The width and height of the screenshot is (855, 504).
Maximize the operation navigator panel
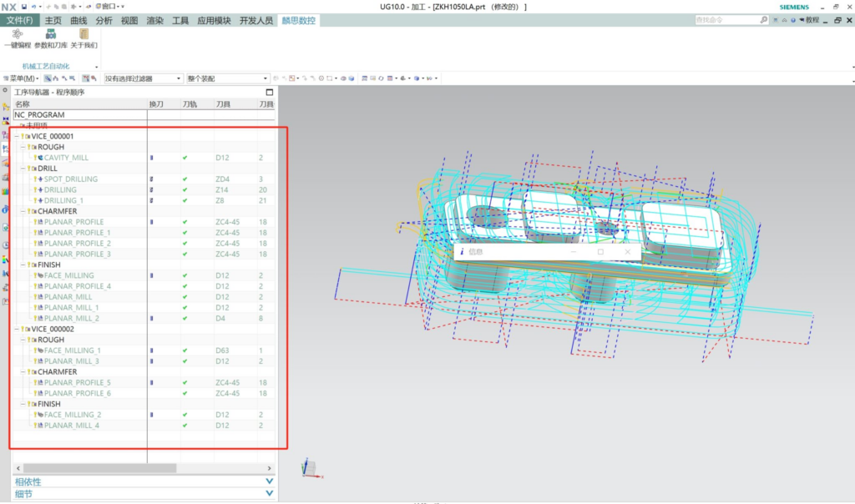[270, 92]
